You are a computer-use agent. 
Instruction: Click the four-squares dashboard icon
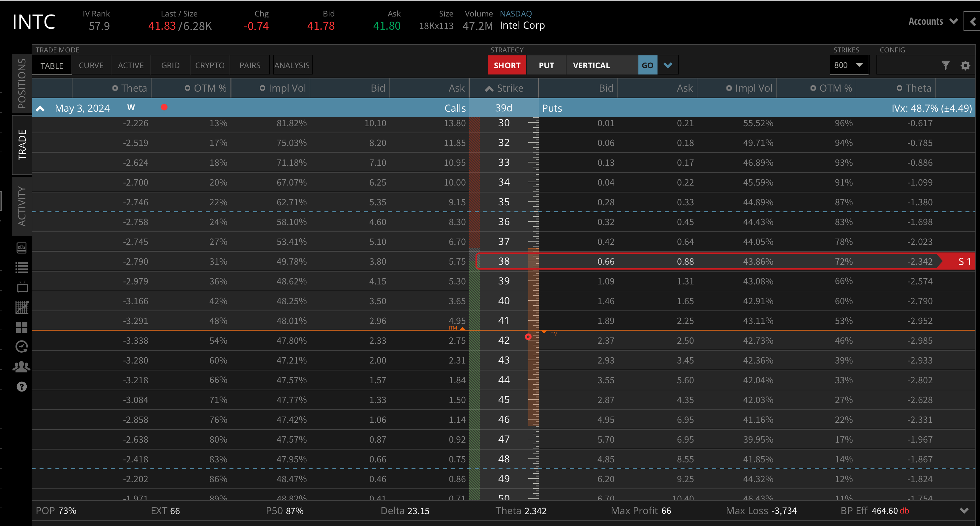click(x=22, y=327)
